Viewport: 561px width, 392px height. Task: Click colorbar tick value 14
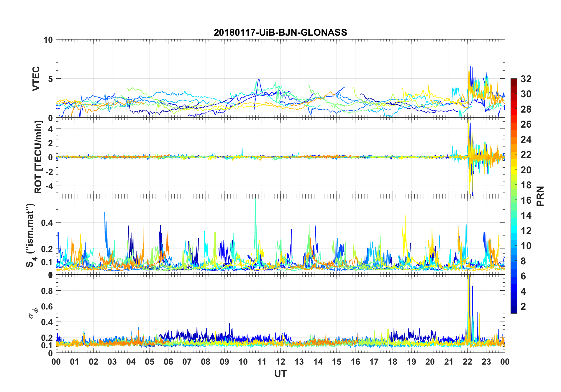click(x=526, y=215)
